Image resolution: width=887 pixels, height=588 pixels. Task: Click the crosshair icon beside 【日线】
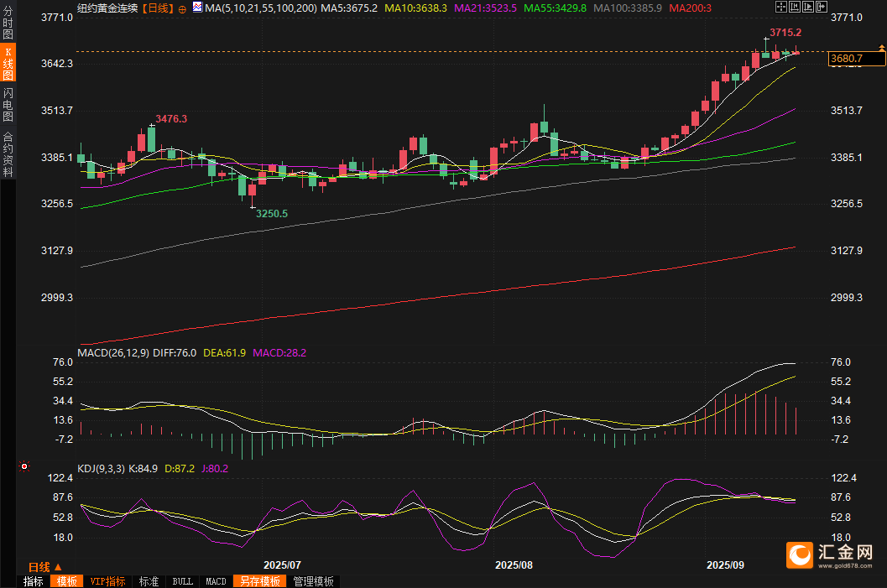click(182, 8)
